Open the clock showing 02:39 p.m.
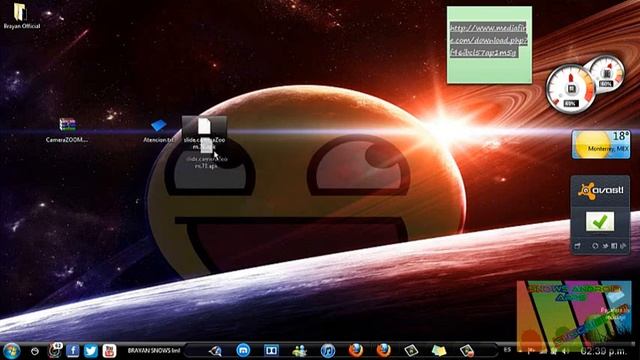This screenshot has width=640, height=360. tap(603, 351)
